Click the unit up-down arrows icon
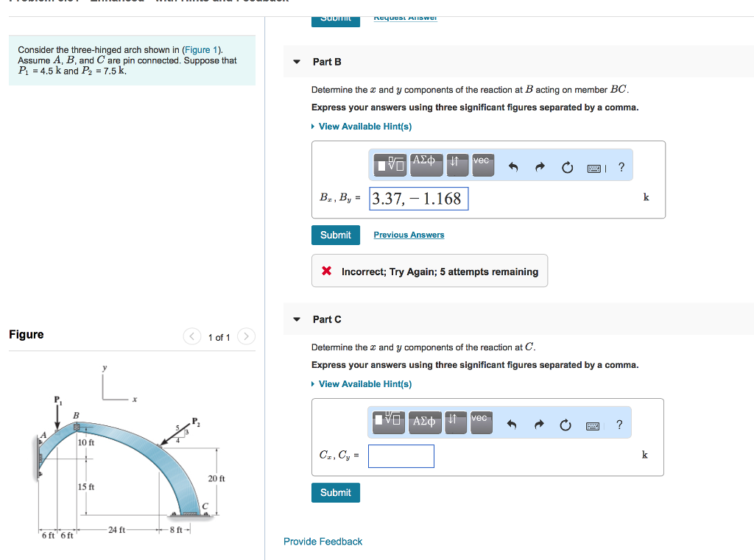The width and height of the screenshot is (754, 560). coord(457,165)
